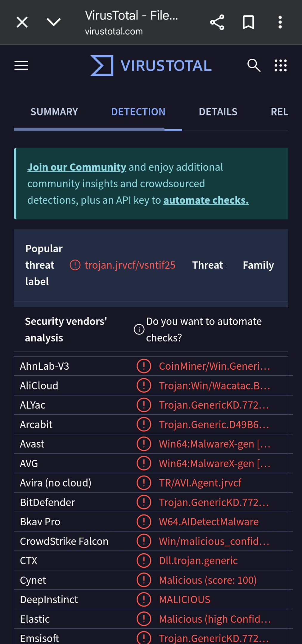The height and width of the screenshot is (644, 302).
Task: Tap the alert icon for CrowdStrike Falcon
Action: point(144,541)
